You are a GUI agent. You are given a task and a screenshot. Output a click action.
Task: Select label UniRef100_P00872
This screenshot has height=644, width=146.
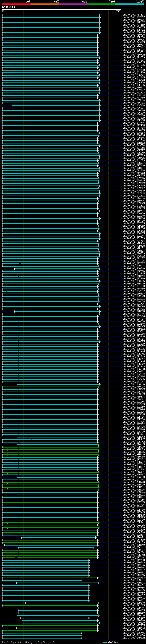[134, 371]
